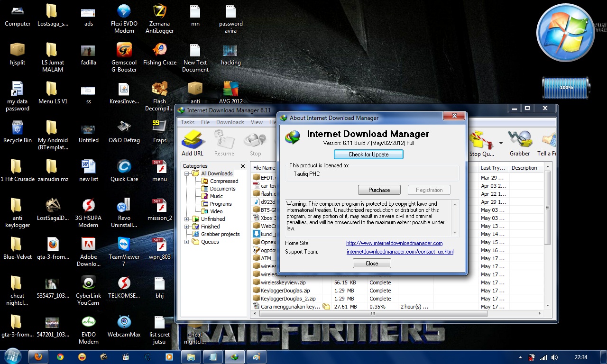The width and height of the screenshot is (607, 364).
Task: Click the Add URL toolbar icon
Action: pyautogui.click(x=193, y=143)
